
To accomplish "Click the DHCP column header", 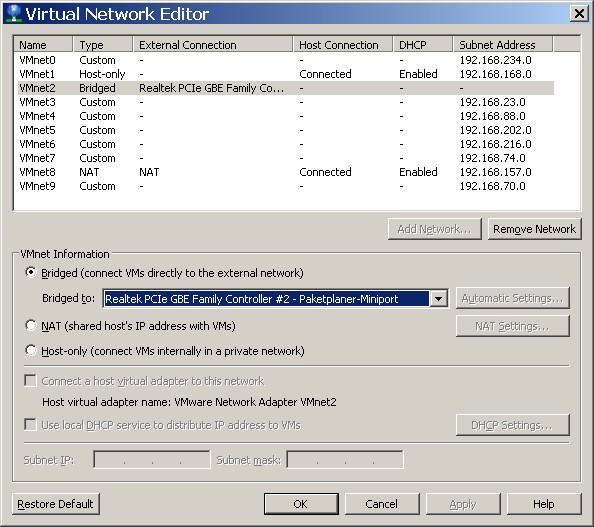I will coord(423,45).
